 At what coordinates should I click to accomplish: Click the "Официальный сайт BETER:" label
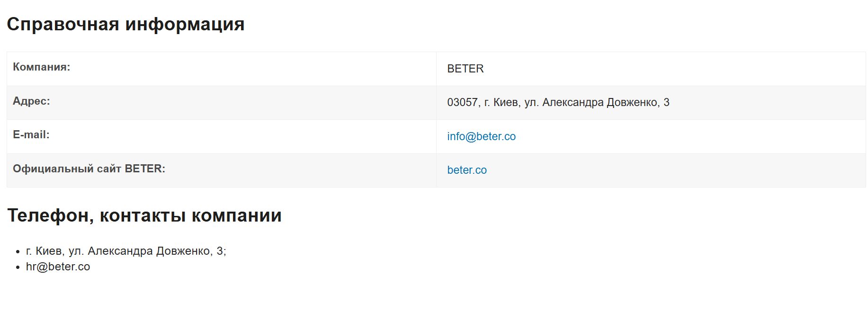89,169
